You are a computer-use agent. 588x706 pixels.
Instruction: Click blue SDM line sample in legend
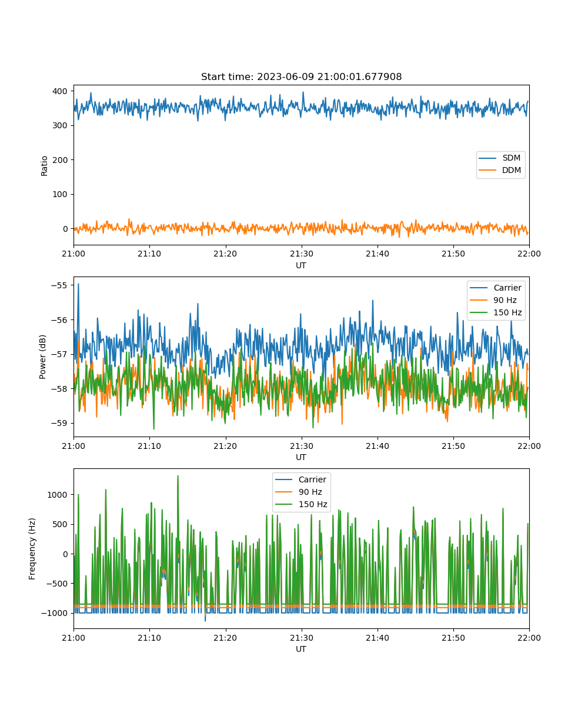[x=489, y=158]
